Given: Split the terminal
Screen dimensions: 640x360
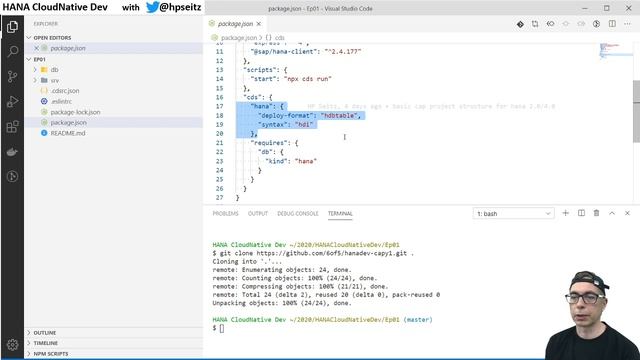Looking at the screenshot, I should pyautogui.click(x=581, y=213).
